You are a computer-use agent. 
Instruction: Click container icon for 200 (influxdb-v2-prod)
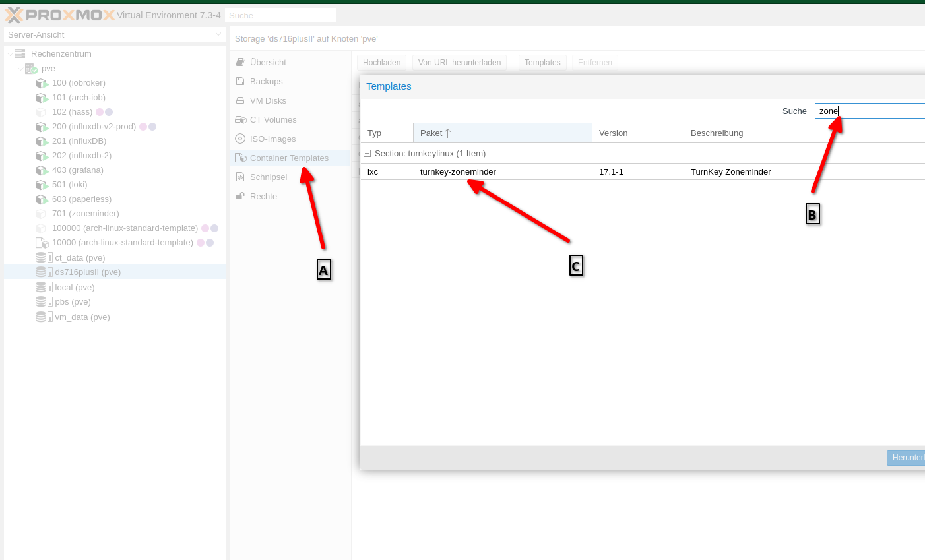click(x=42, y=127)
